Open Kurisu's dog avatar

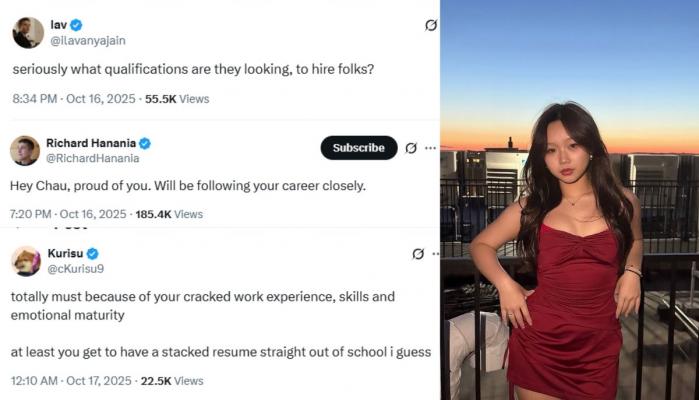click(x=26, y=261)
